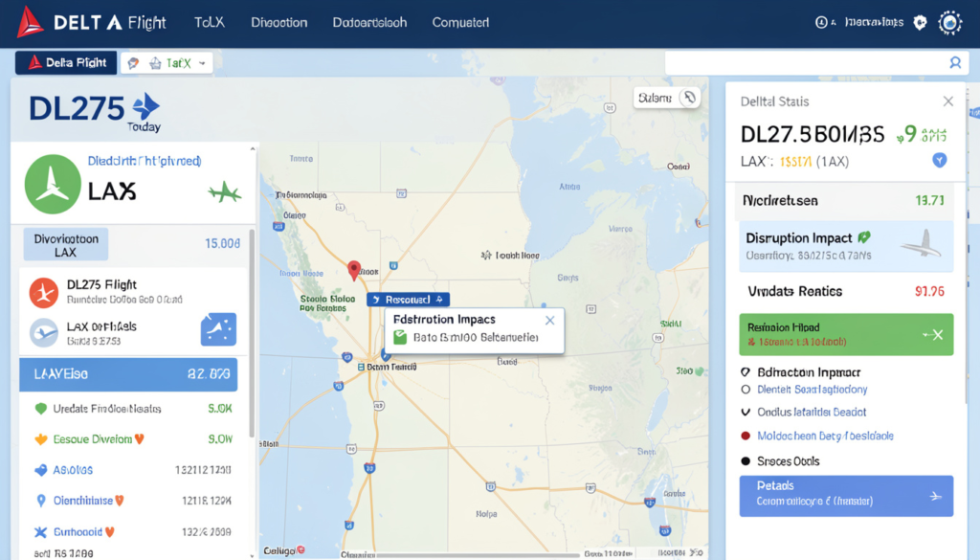Image resolution: width=980 pixels, height=560 pixels.
Task: Click the green shield Uredate row icon
Action: [41, 409]
